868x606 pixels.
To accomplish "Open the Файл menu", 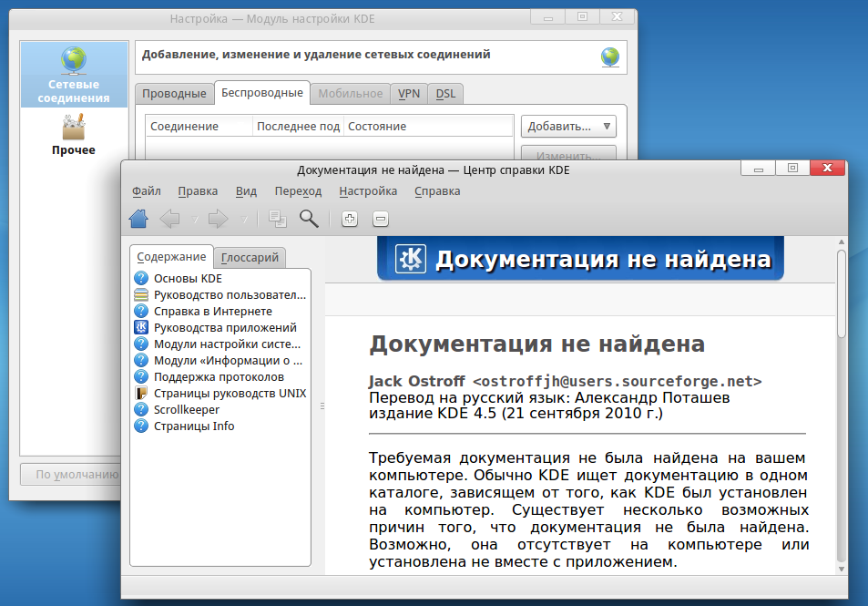I will (x=146, y=191).
